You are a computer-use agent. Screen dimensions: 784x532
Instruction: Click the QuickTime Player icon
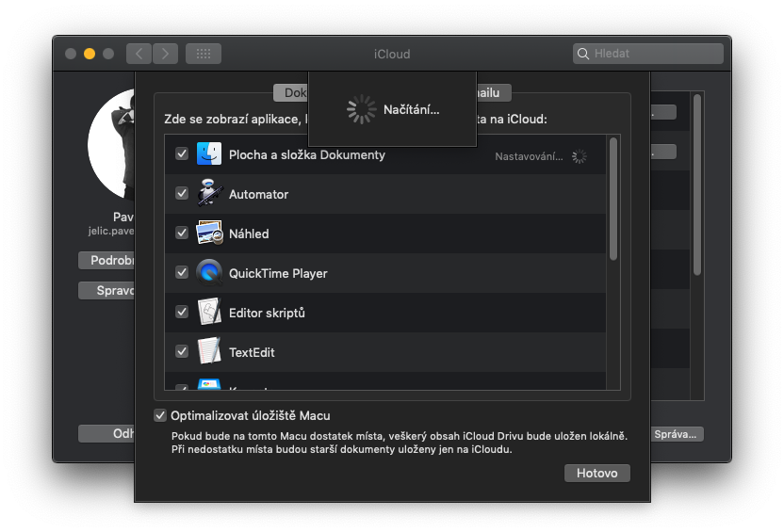(209, 272)
